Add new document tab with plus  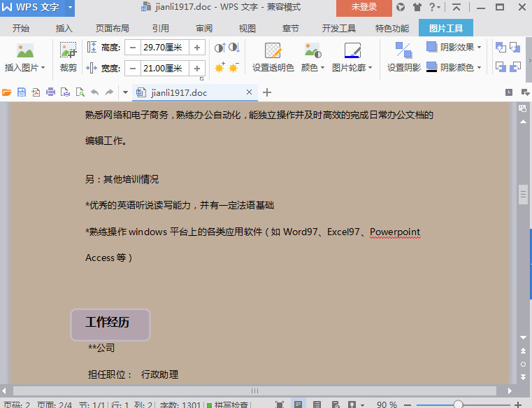click(267, 92)
